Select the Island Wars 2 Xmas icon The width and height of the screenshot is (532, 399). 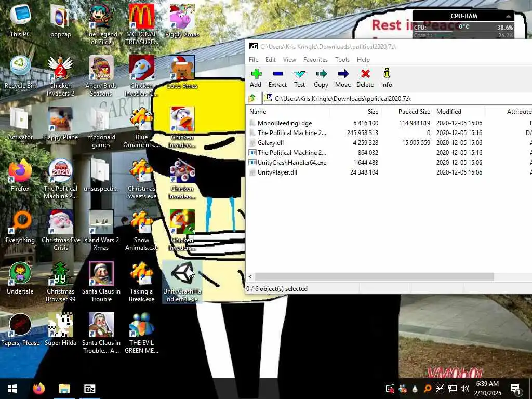tap(101, 231)
